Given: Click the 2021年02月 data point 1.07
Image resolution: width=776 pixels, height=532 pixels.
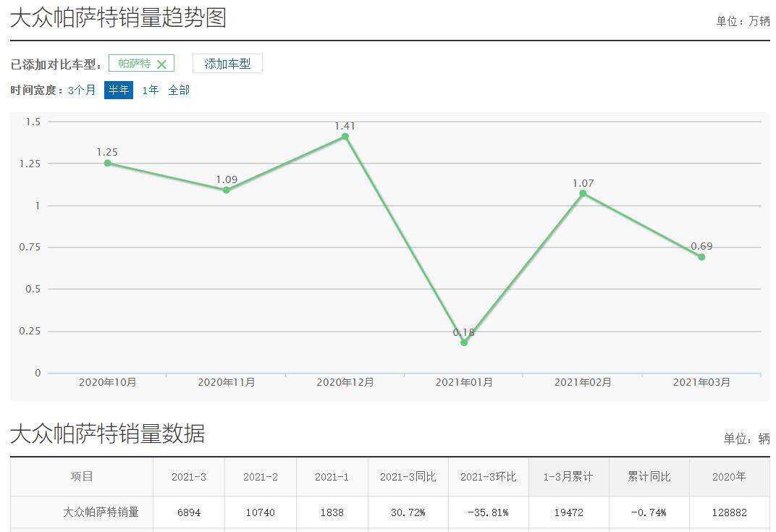Looking at the screenshot, I should tap(583, 193).
